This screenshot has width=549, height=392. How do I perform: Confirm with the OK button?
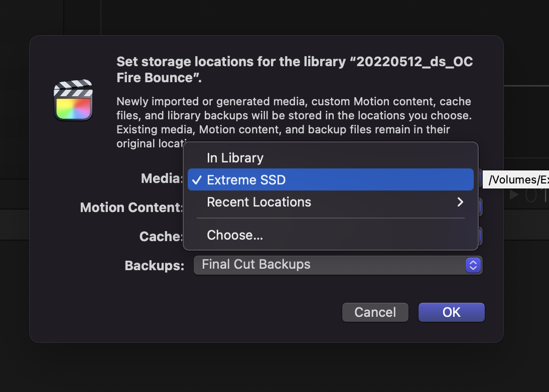451,312
